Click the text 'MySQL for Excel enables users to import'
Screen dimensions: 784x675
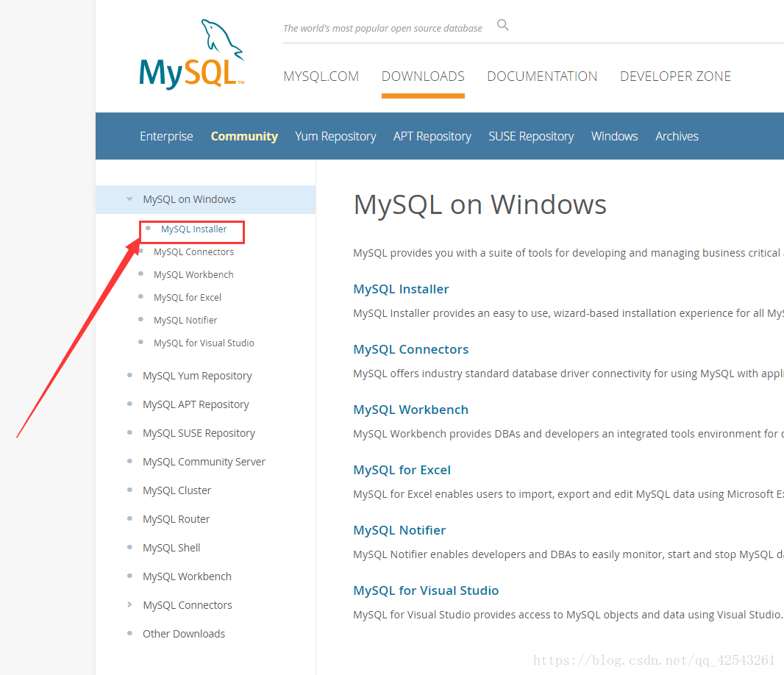[454, 495]
